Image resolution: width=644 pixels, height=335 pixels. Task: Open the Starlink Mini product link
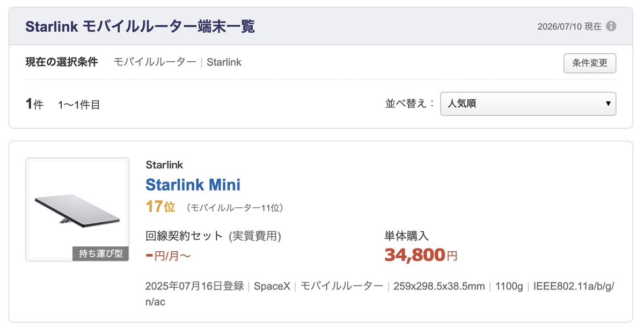coord(193,185)
